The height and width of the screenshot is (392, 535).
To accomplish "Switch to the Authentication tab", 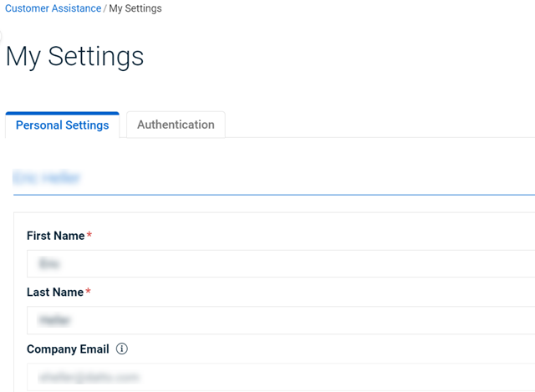I will click(176, 125).
